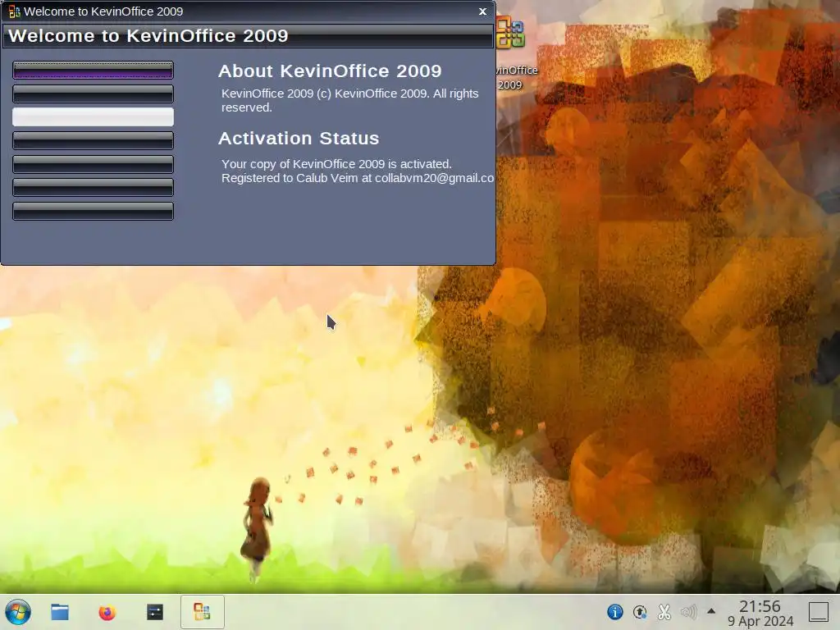Click the window title text in the title bar
The image size is (840, 630).
point(103,11)
